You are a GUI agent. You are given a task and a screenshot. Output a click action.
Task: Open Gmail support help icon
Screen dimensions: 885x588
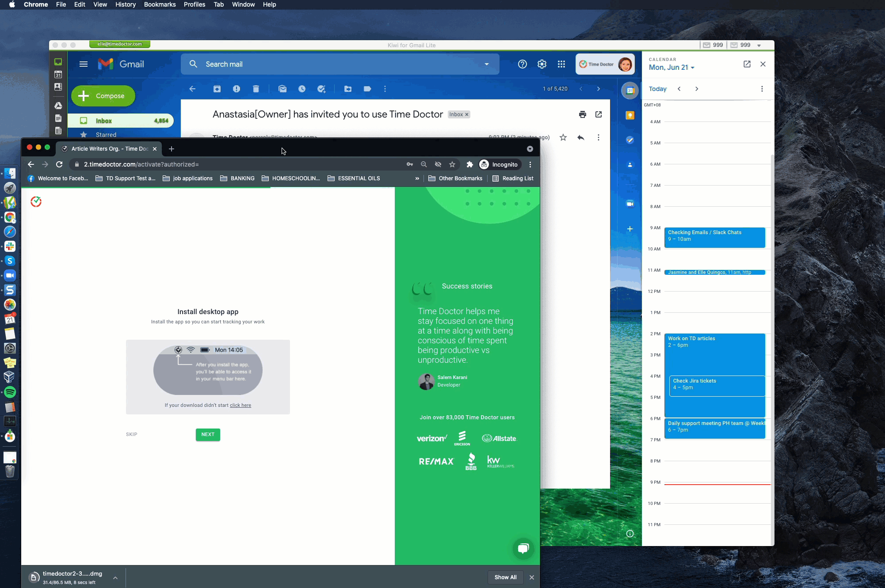[523, 64]
